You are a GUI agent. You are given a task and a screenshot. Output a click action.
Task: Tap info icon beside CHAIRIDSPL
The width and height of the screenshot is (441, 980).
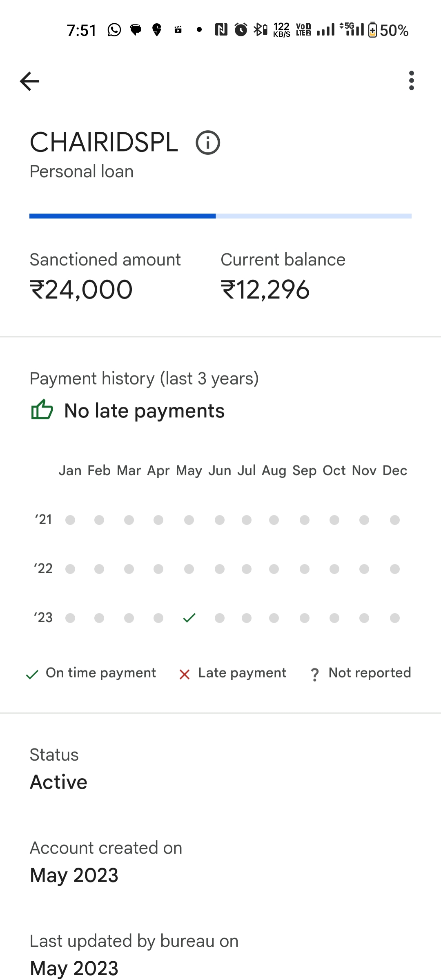208,143
